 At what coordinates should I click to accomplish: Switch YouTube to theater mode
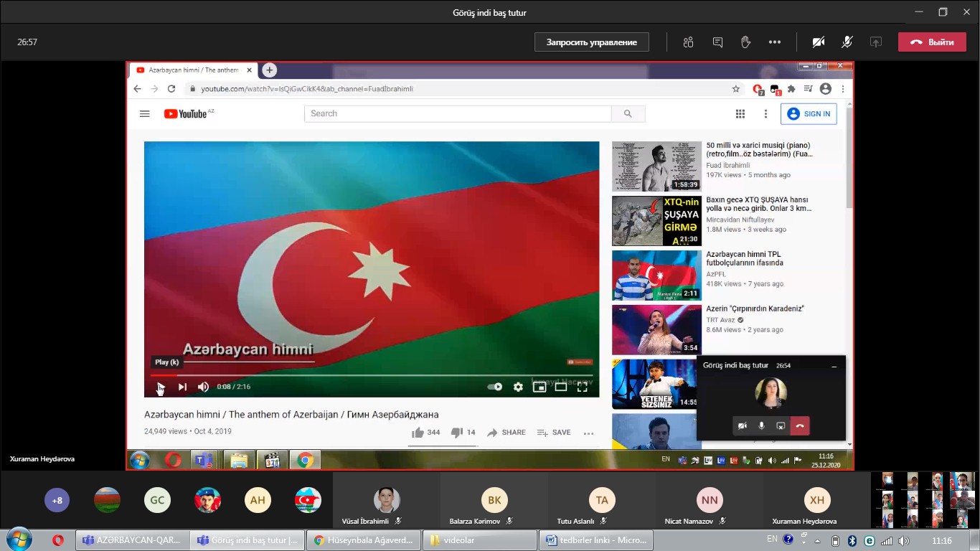click(561, 387)
